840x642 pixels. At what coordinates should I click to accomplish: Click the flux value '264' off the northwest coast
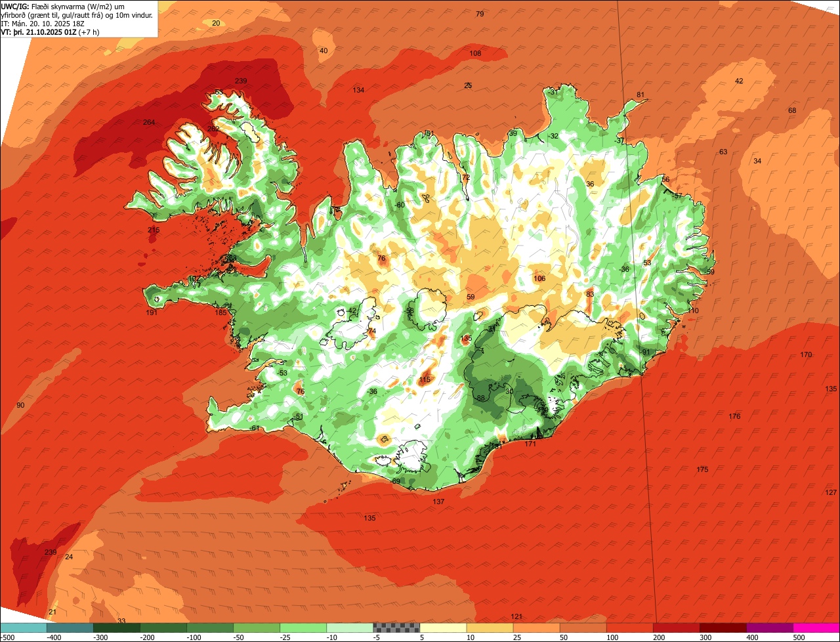click(x=149, y=123)
